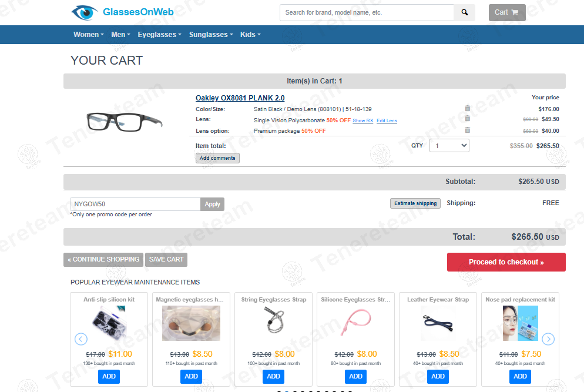Image resolution: width=584 pixels, height=392 pixels.
Task: Delete the frame using its trash icon
Action: 468,108
